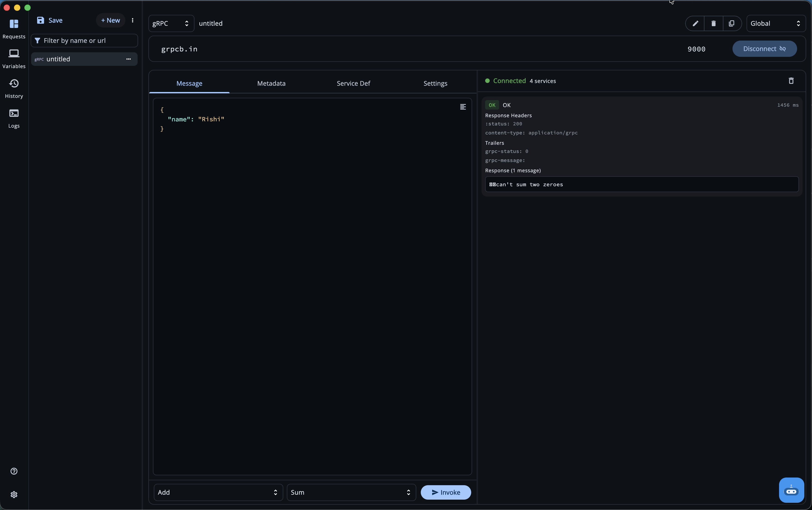Open the more options menu for untitled request
The image size is (812, 510).
click(129, 59)
